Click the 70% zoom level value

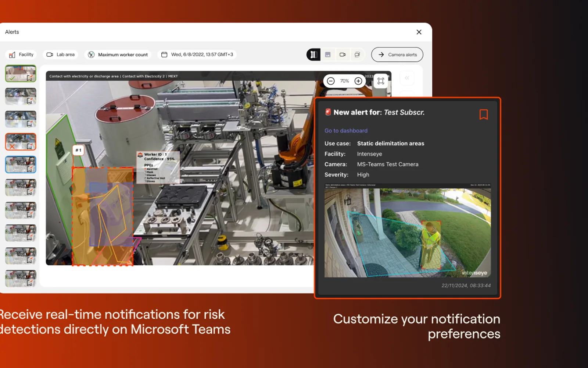(x=344, y=81)
